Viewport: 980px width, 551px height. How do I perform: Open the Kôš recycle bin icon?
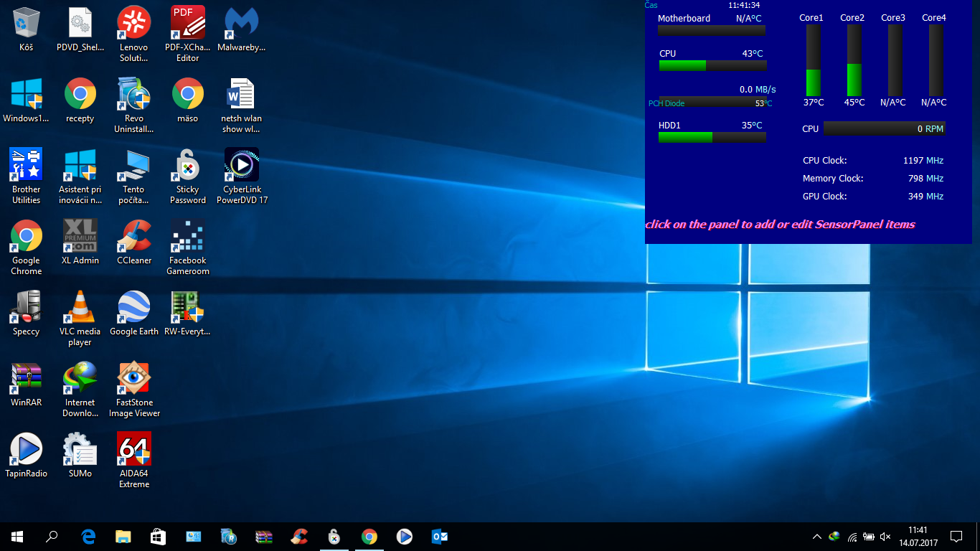click(x=27, y=24)
